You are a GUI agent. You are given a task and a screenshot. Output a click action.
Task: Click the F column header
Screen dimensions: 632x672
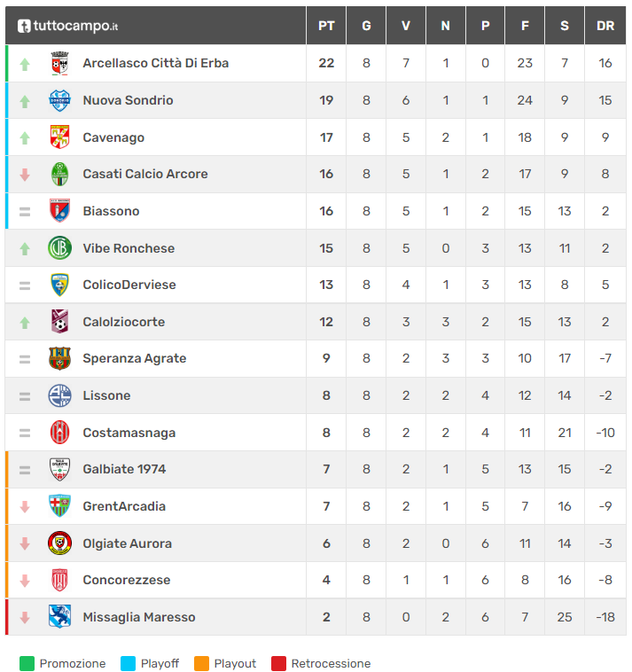click(x=525, y=26)
